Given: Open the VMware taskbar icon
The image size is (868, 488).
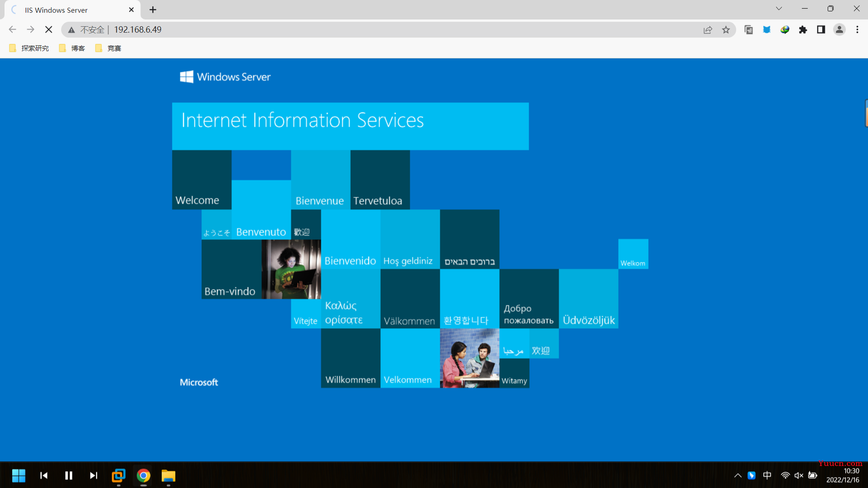Looking at the screenshot, I should pyautogui.click(x=118, y=475).
